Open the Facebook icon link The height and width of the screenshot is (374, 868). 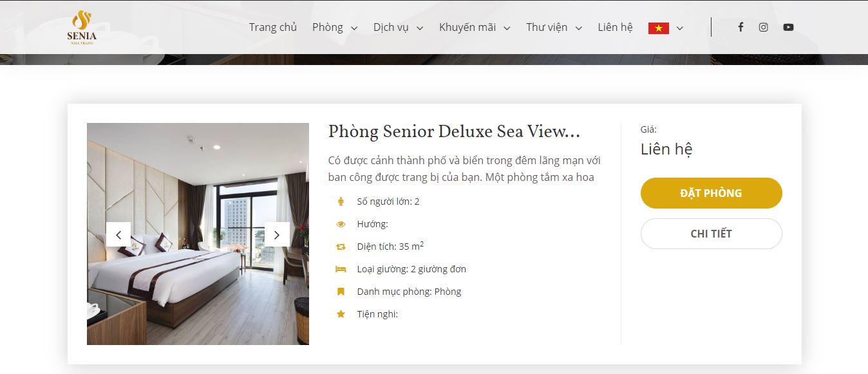pos(741,27)
